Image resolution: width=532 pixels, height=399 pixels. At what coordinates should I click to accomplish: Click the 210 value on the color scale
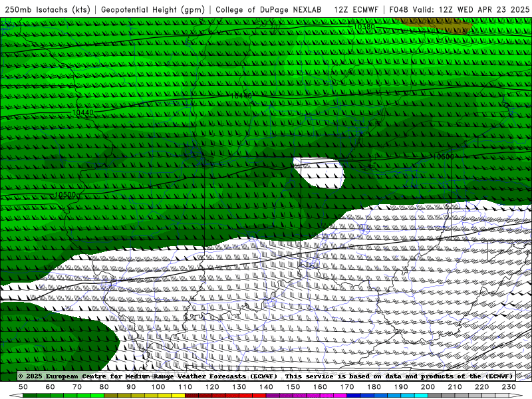click(x=455, y=387)
